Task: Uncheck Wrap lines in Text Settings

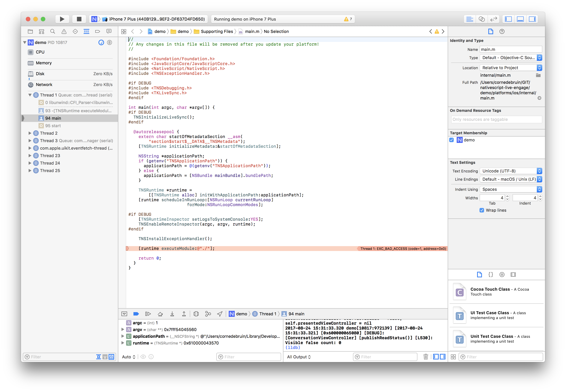Action: (481, 210)
